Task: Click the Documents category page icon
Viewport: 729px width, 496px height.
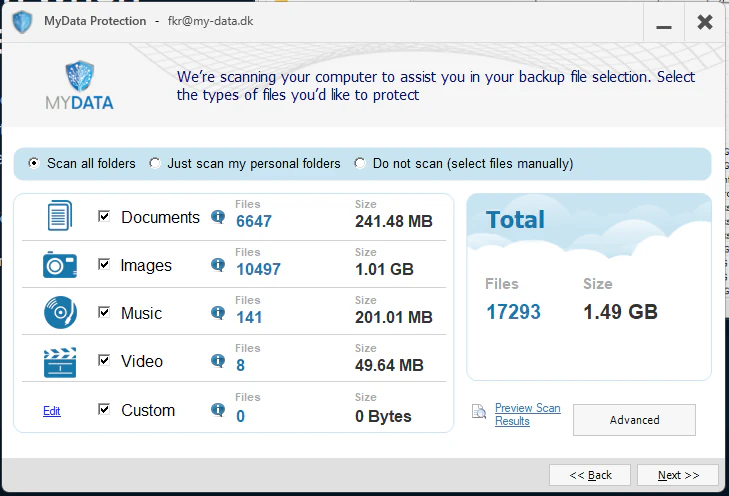Action: (60, 215)
